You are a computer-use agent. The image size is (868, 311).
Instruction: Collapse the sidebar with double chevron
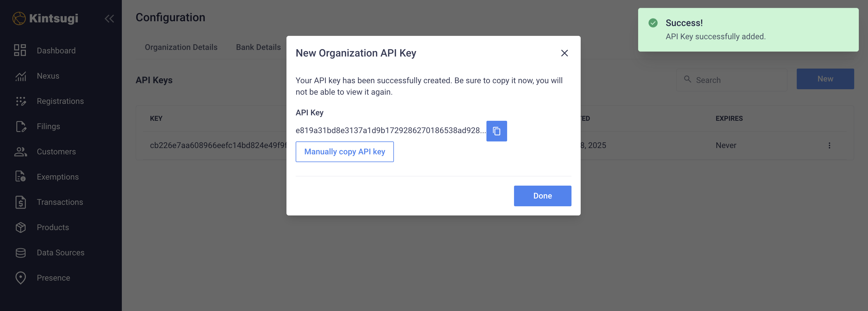pyautogui.click(x=109, y=19)
